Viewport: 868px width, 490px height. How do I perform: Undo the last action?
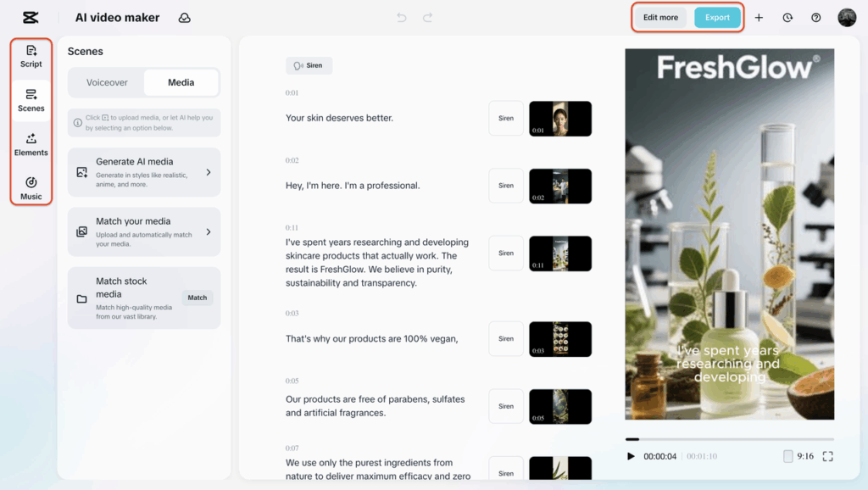tap(402, 18)
